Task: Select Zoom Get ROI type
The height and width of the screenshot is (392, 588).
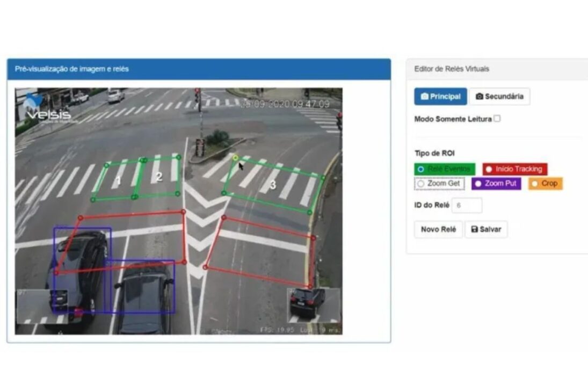Action: (x=420, y=184)
